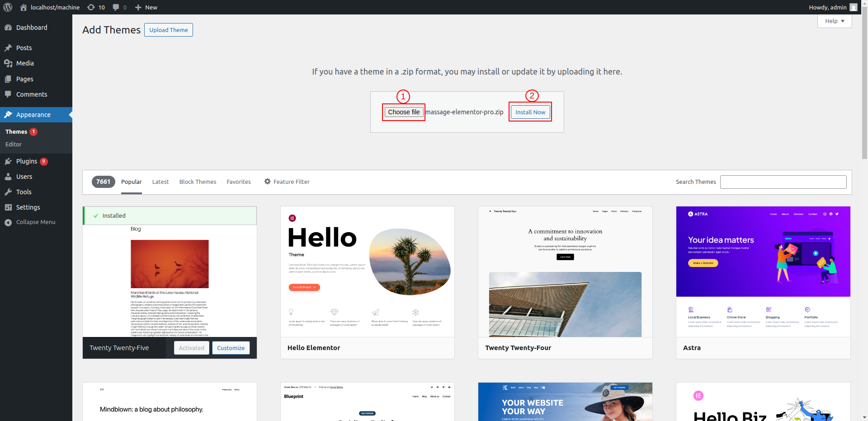Select the Favorites themes tab
Screen dimensions: 868x421
pos(239,182)
